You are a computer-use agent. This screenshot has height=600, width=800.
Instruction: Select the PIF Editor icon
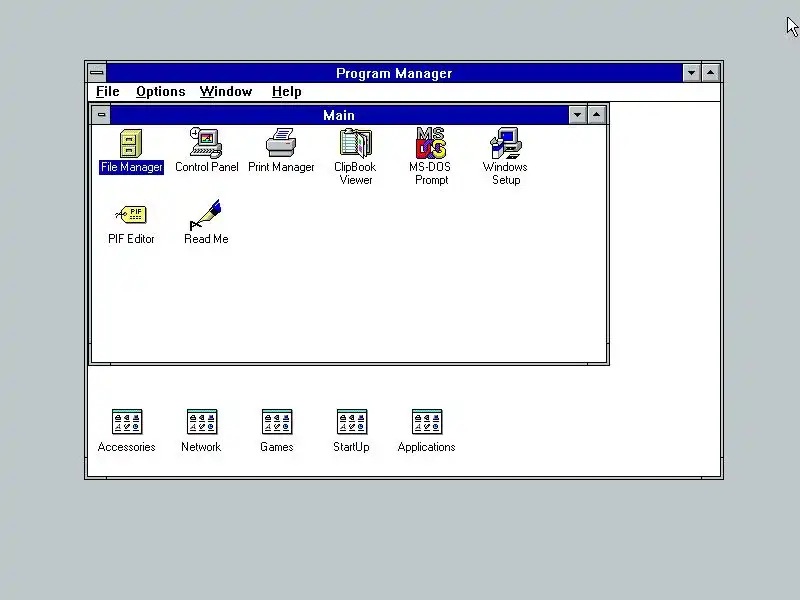point(131,214)
